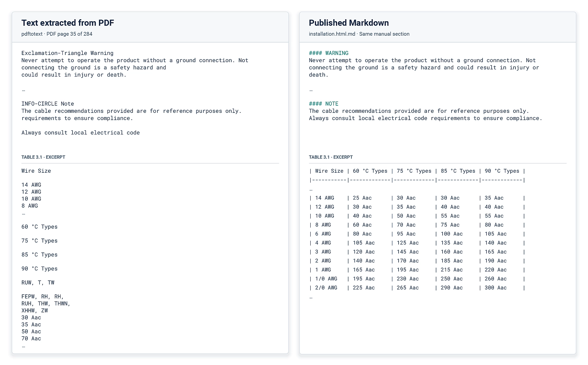Click '85 °C Types' in the PDF text panel

40,255
